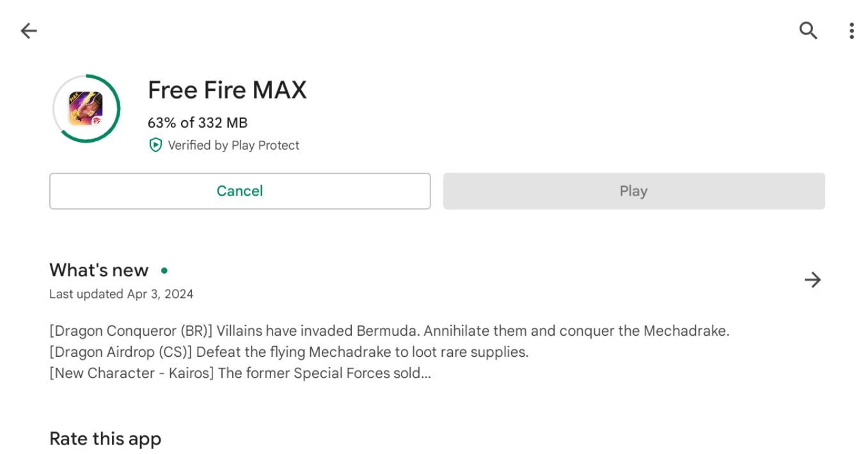Open the Verified by Play Protect label
Viewport: 868px width, 454px height.
233,146
